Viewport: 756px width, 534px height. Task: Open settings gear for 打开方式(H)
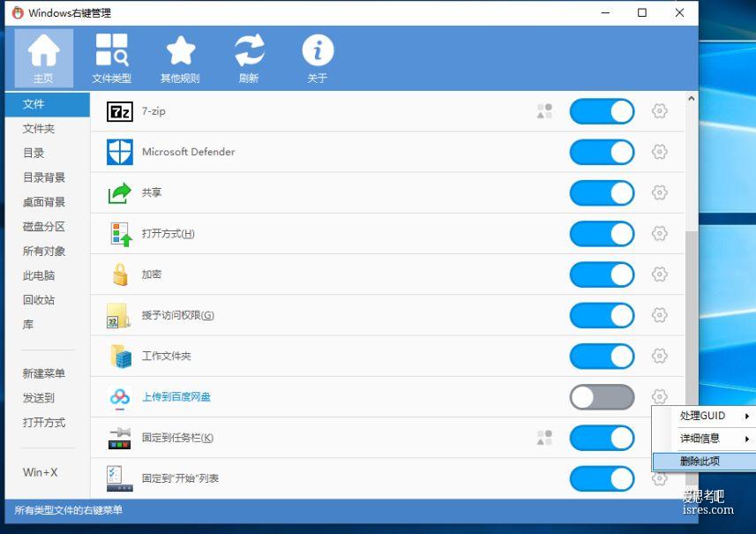click(x=660, y=234)
